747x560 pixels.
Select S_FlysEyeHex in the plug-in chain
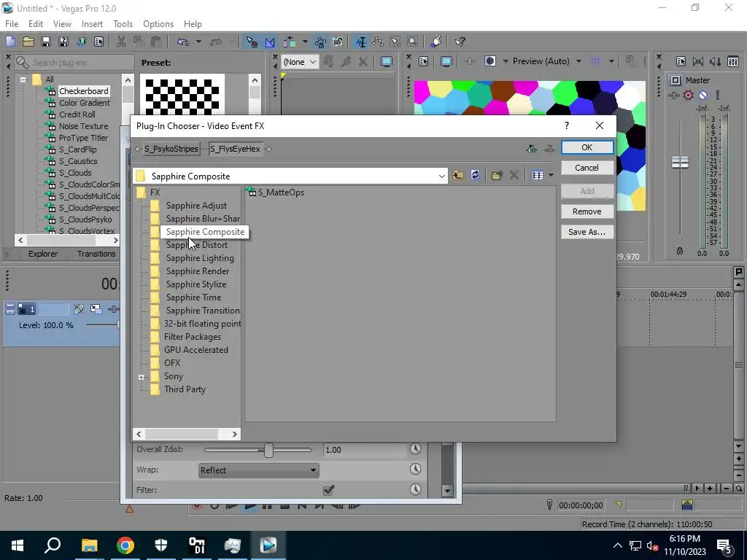point(236,149)
